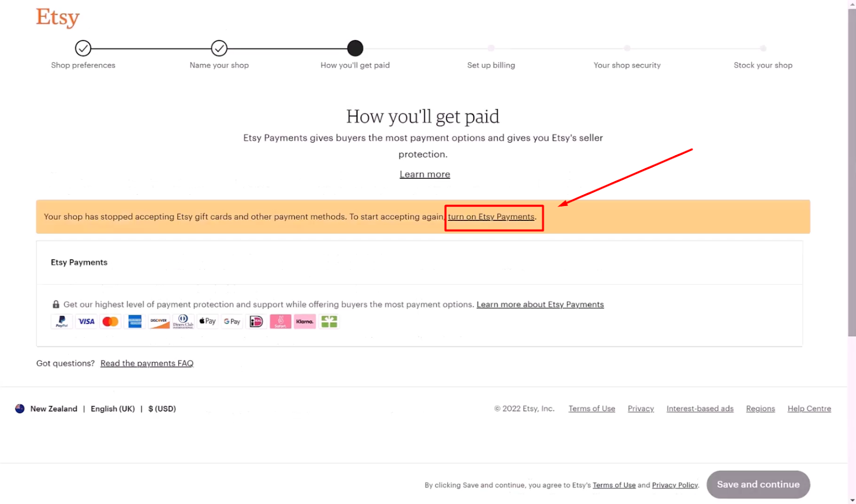
Task: Jump to the Your shop security step label
Action: [627, 65]
